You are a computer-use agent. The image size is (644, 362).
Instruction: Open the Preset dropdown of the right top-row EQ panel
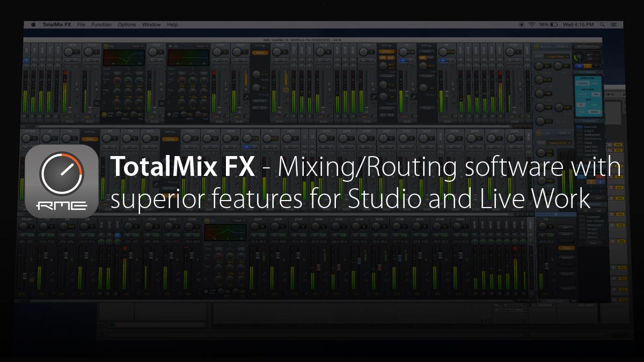(x=202, y=47)
